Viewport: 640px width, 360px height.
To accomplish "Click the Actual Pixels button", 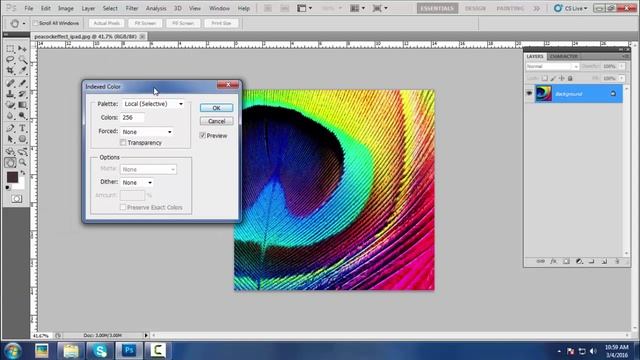I will pos(107,23).
